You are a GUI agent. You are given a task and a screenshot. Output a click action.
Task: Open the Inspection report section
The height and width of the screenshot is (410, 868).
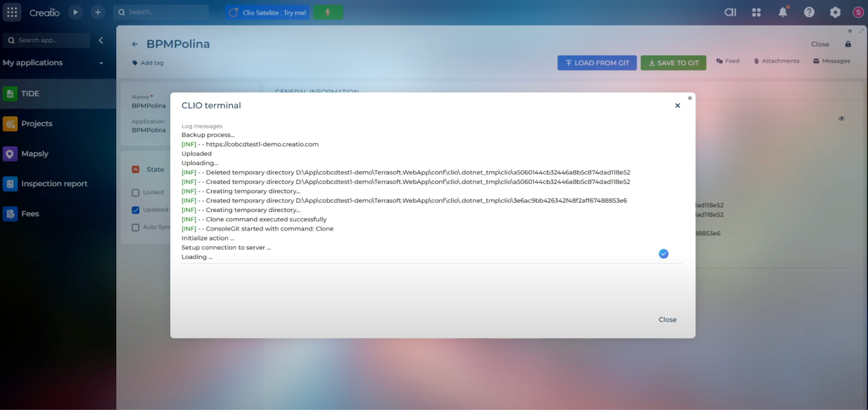click(58, 184)
